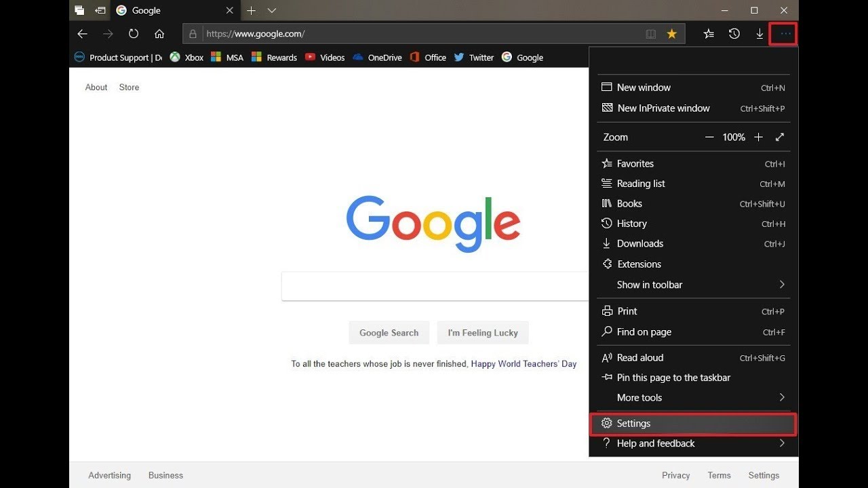Open History clock icon in toolbar

[734, 34]
